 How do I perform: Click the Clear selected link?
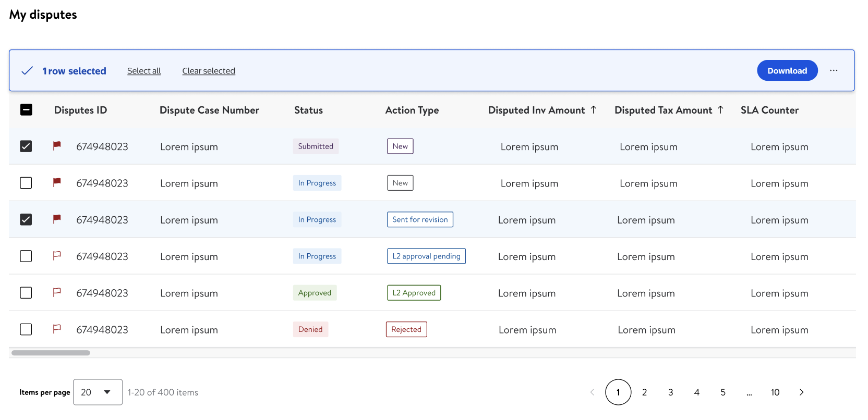[209, 71]
